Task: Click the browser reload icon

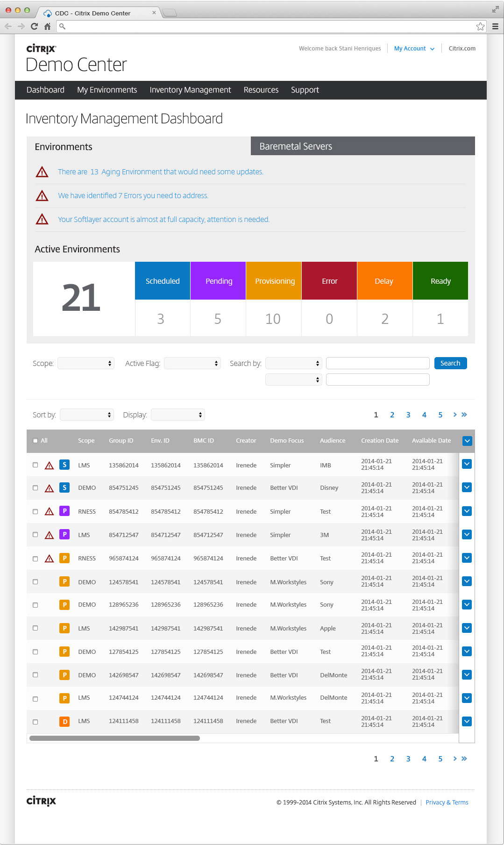Action: pyautogui.click(x=34, y=27)
